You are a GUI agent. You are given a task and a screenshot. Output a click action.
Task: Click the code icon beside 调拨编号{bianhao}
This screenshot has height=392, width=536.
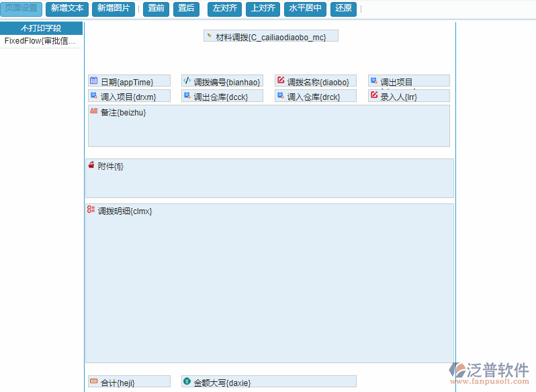click(x=187, y=81)
